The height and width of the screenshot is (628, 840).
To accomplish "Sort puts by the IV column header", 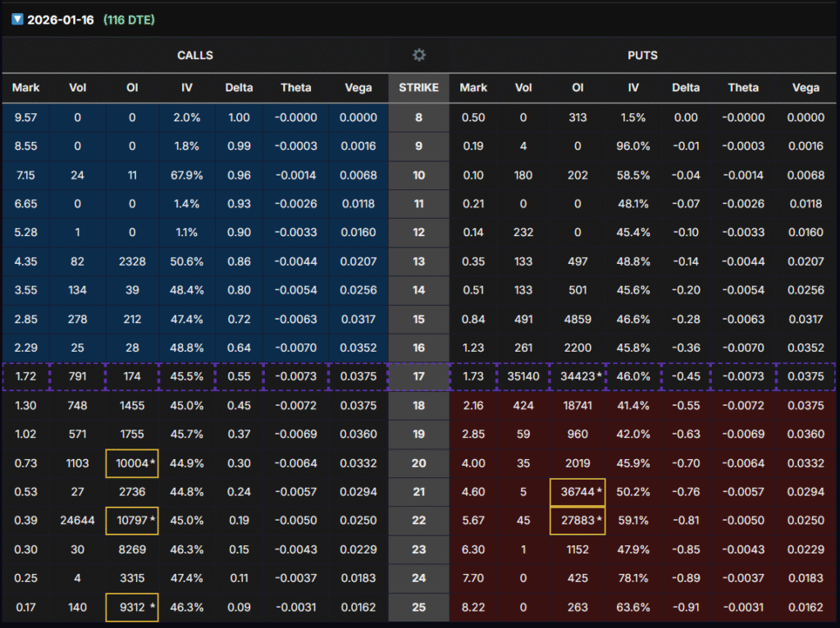I will (633, 88).
